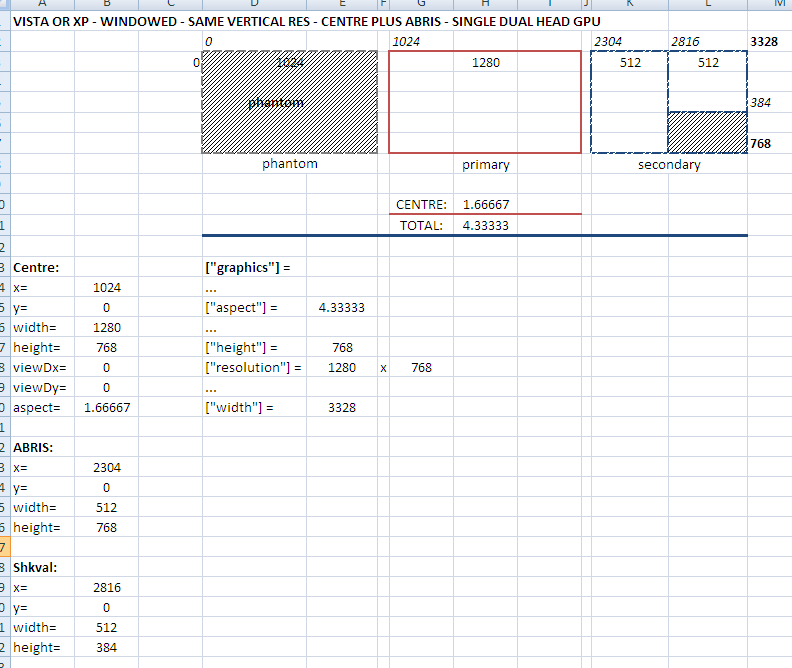Click the ["height"] = label cell
Viewport: 792px width, 668px height.
(254, 347)
